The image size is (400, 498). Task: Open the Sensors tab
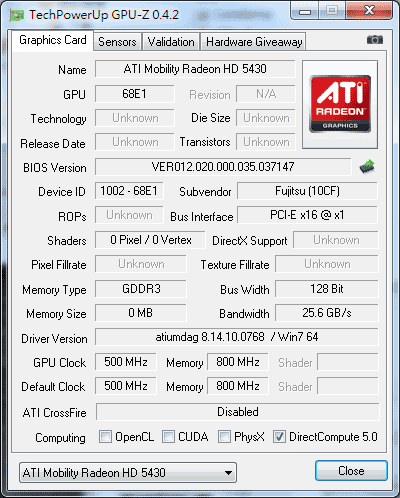click(x=117, y=42)
